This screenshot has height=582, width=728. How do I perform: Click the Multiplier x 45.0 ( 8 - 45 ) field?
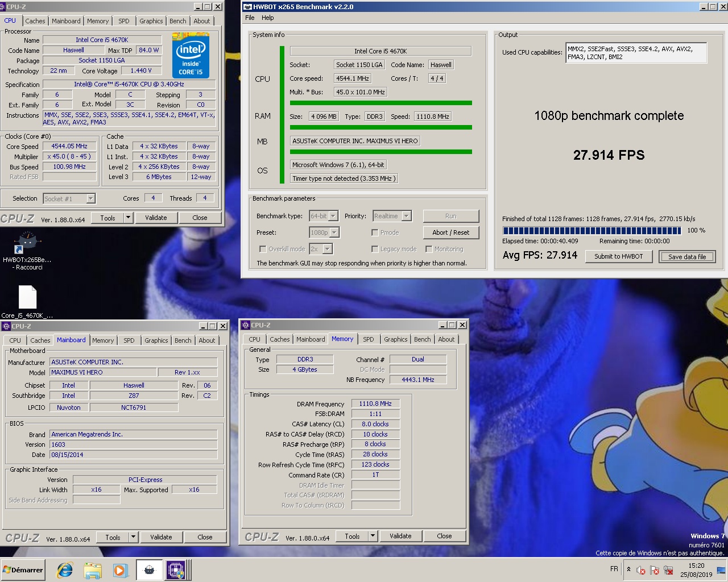pyautogui.click(x=69, y=156)
